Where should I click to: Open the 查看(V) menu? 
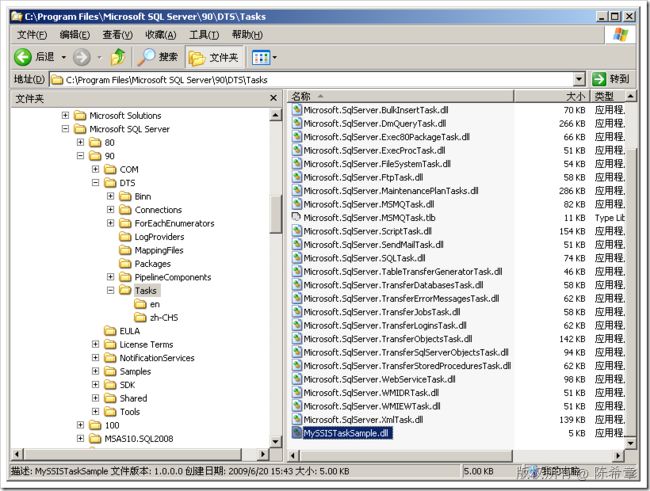(118, 35)
